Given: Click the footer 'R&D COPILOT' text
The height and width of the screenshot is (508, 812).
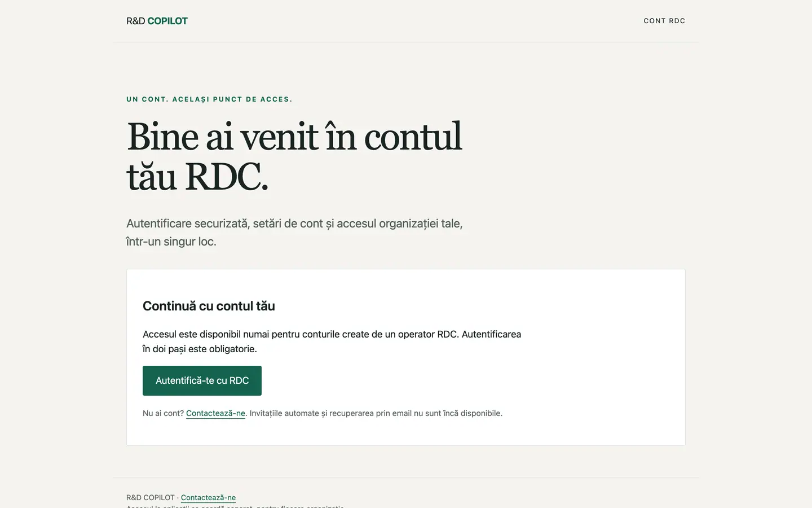Looking at the screenshot, I should coord(151,497).
